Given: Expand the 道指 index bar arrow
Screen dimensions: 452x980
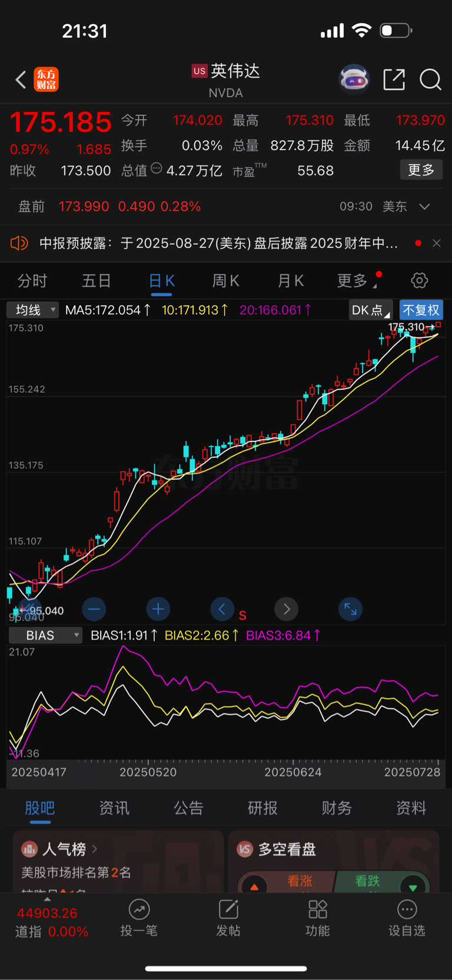Looking at the screenshot, I should [x=47, y=899].
